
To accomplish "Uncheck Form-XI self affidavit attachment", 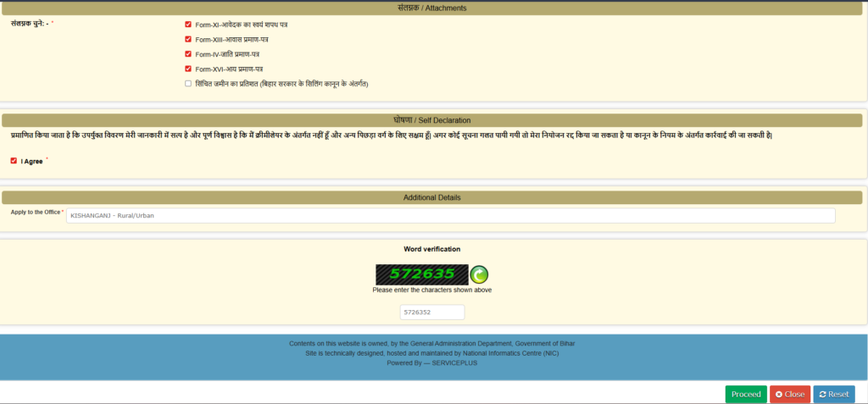I will (188, 25).
